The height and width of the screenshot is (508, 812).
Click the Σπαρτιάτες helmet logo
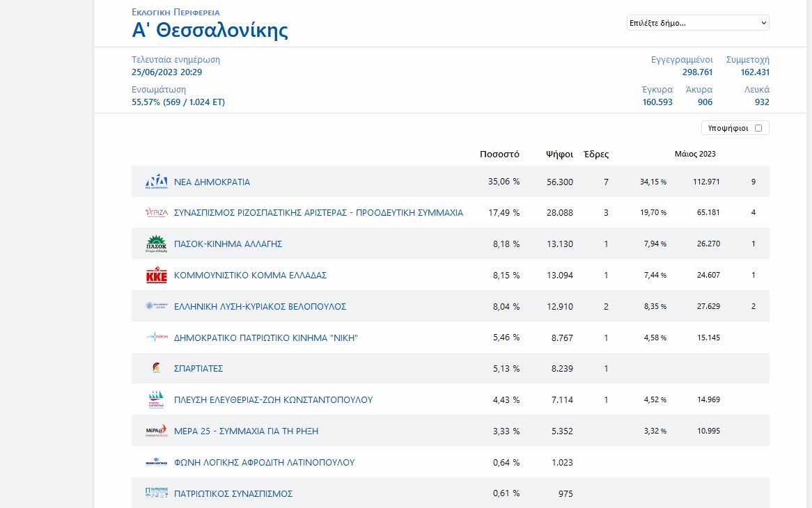[157, 368]
